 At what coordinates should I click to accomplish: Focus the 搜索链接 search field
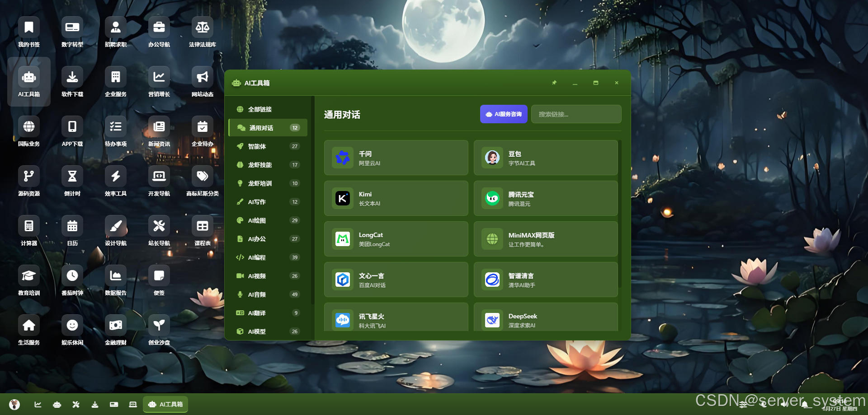(x=576, y=114)
